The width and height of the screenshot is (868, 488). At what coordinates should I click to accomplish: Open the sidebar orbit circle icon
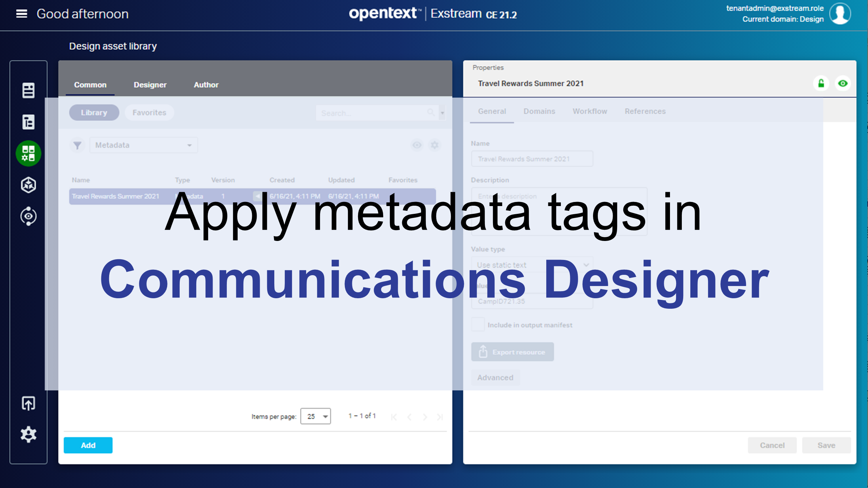[x=28, y=216]
